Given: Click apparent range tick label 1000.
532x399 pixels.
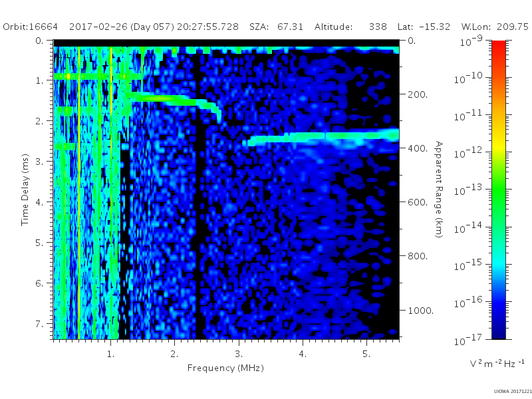Looking at the screenshot, I should point(421,311).
